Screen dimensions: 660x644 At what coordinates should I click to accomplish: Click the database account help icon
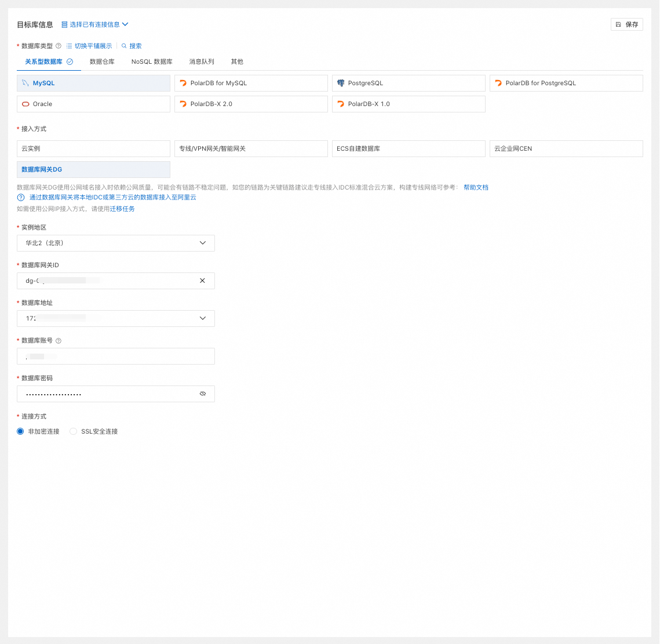click(x=59, y=341)
